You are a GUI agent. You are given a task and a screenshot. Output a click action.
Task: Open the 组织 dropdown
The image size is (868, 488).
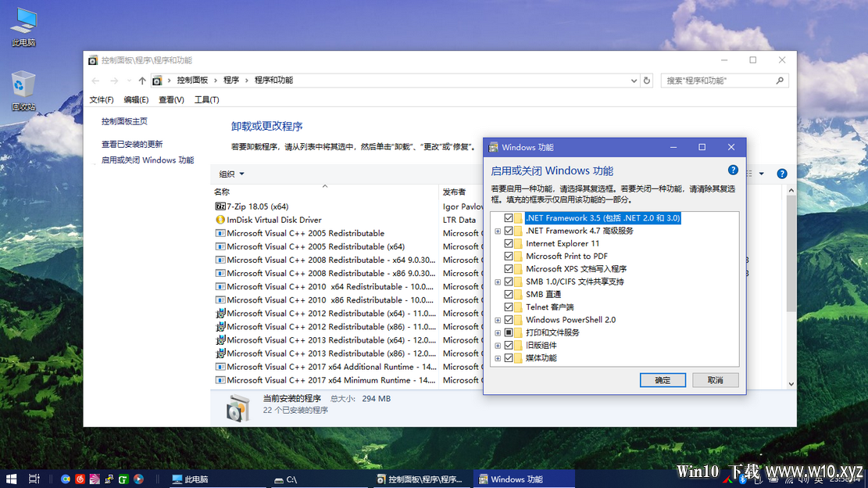pyautogui.click(x=231, y=174)
